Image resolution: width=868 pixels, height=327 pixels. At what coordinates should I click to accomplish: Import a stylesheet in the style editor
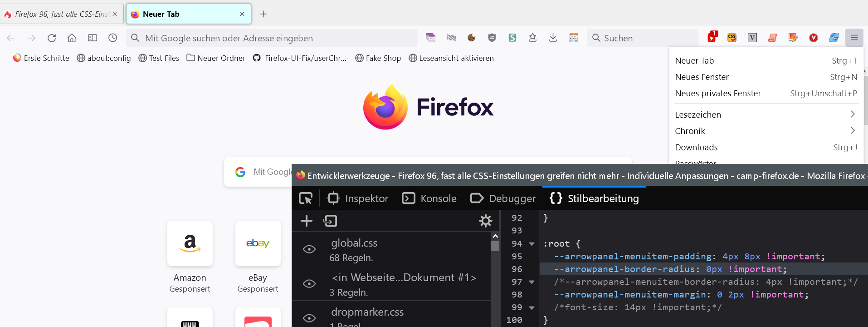point(331,221)
